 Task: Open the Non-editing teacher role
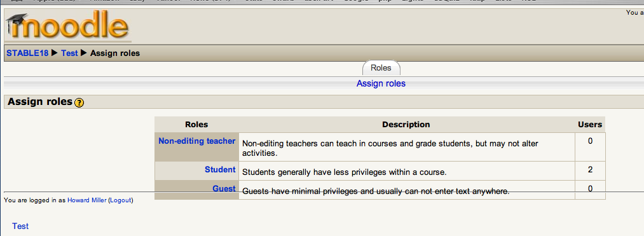coord(196,141)
